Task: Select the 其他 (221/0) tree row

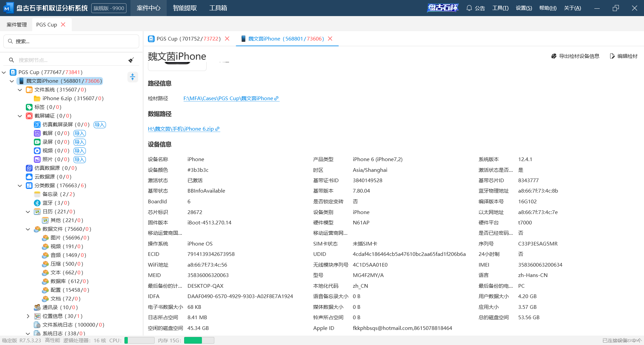Action: click(62, 220)
